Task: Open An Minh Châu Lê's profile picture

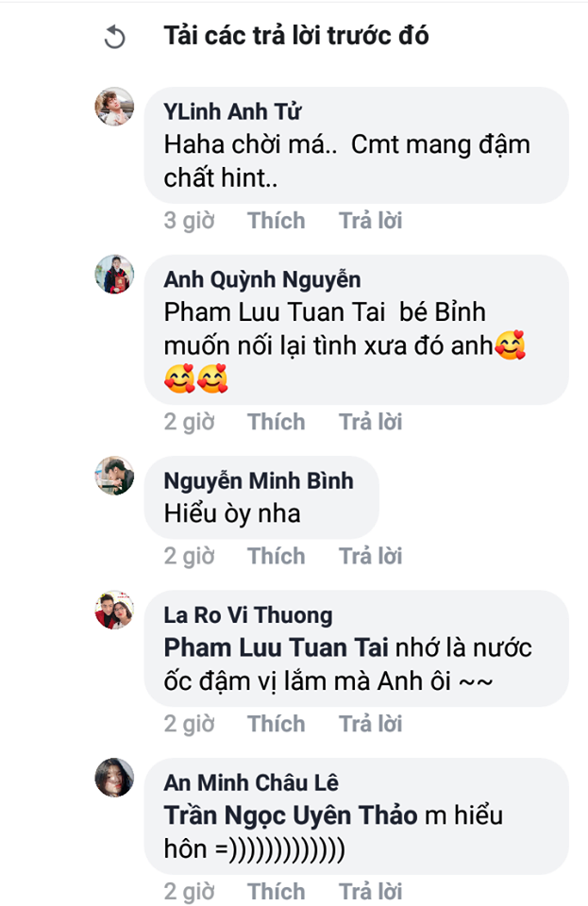Action: point(114,777)
